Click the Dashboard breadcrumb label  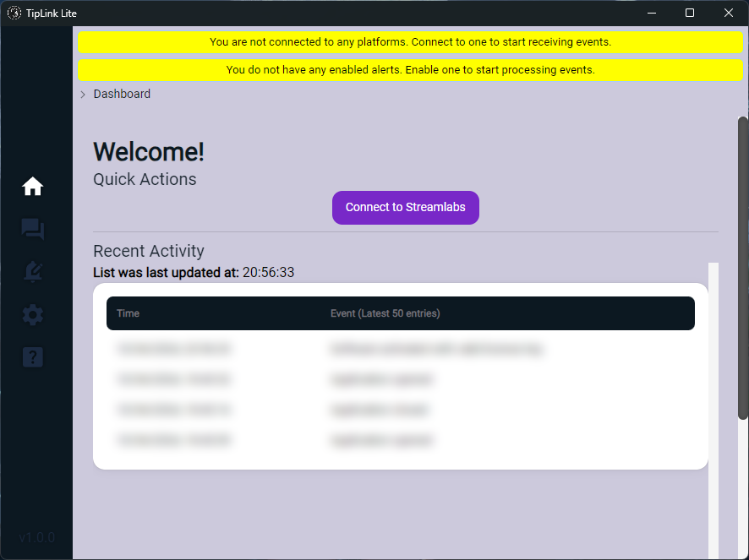(x=122, y=94)
